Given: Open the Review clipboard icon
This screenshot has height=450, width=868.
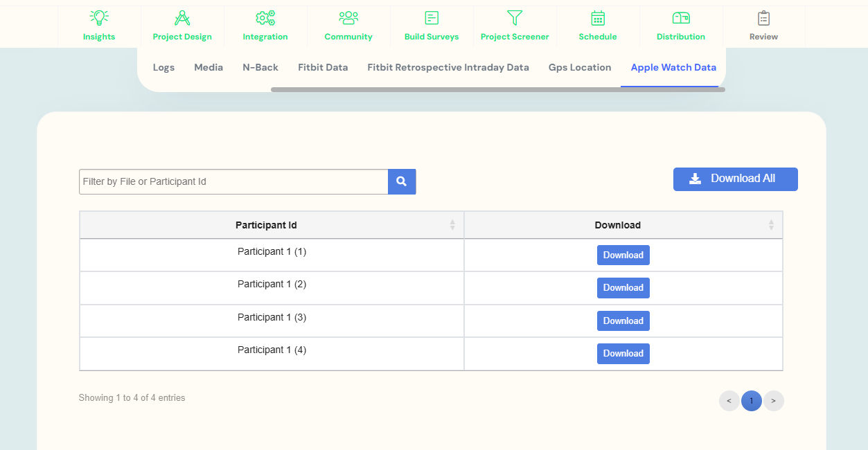Looking at the screenshot, I should (x=764, y=18).
